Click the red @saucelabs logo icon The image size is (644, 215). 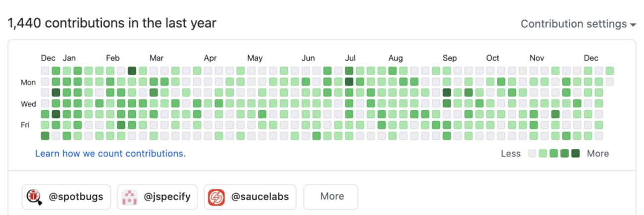click(216, 197)
